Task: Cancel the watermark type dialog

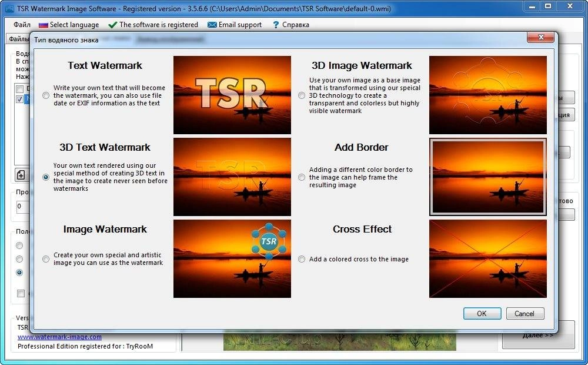Action: 524,314
